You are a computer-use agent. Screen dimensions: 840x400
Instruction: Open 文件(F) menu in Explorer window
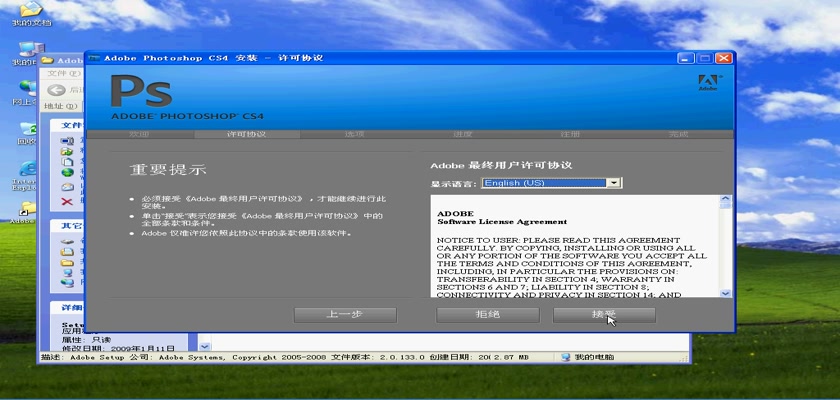pos(63,73)
